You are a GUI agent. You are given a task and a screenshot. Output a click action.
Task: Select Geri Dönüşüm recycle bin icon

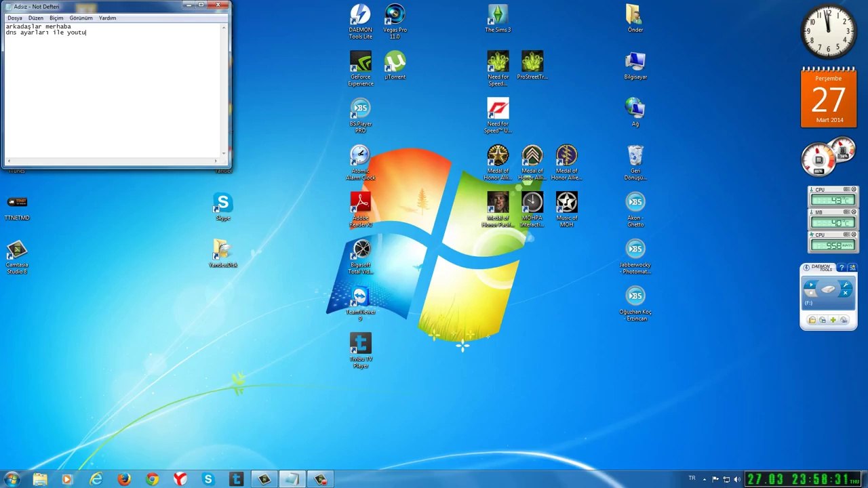635,163
